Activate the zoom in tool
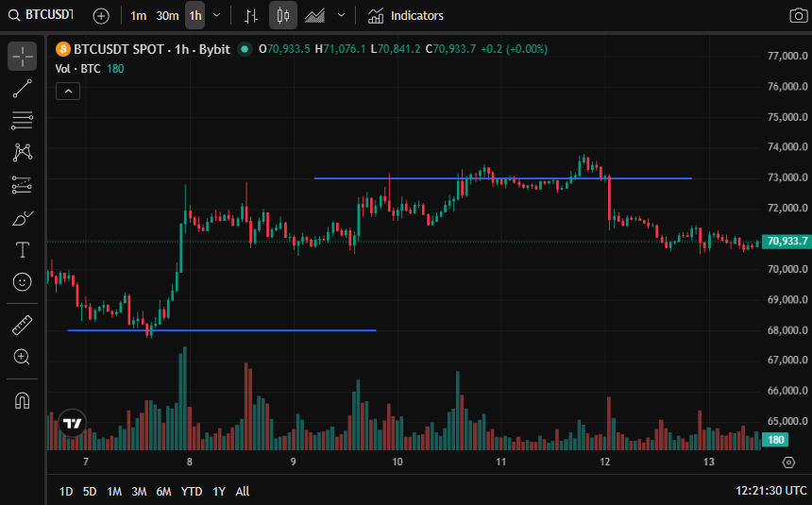This screenshot has height=505, width=812. [23, 357]
